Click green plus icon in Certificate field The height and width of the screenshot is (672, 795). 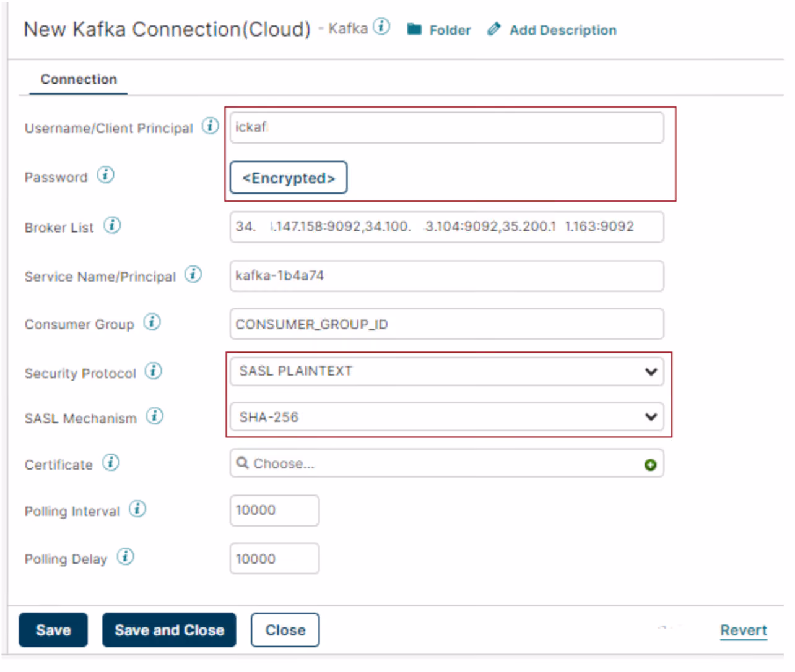click(650, 465)
